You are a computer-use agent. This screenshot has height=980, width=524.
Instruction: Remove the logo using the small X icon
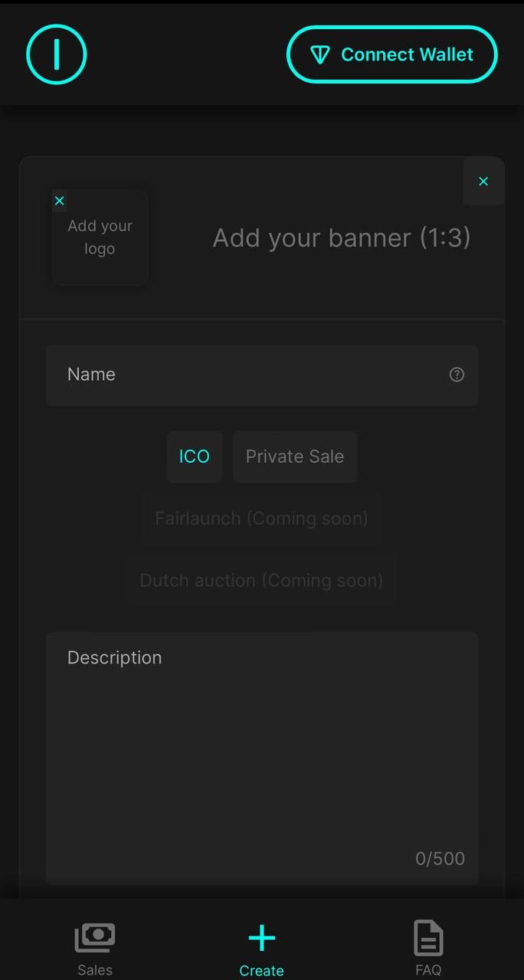pos(59,200)
